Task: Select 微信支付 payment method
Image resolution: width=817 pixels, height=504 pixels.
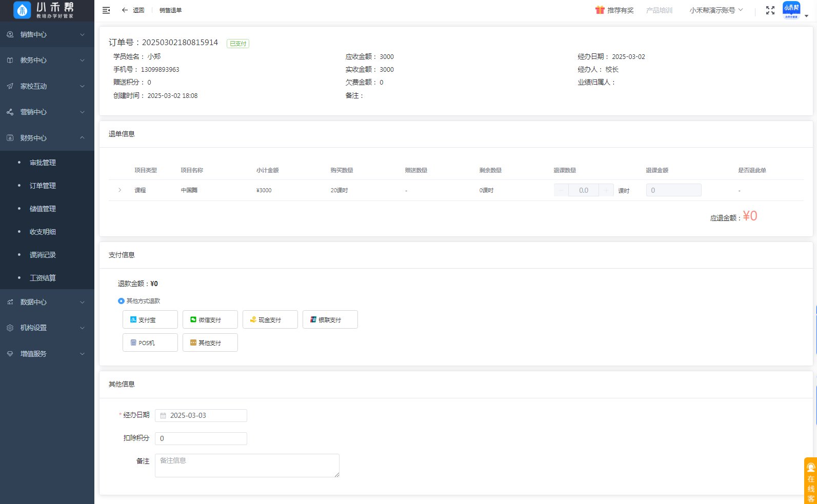Action: point(210,319)
